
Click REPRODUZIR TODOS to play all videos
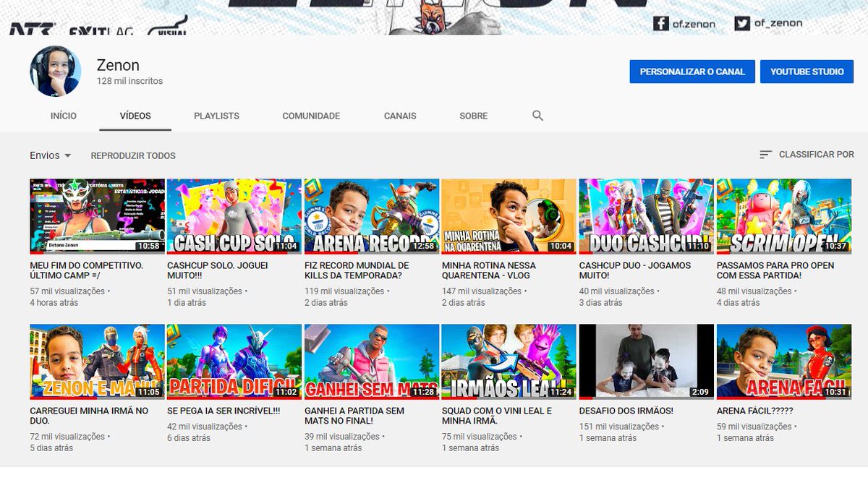132,155
